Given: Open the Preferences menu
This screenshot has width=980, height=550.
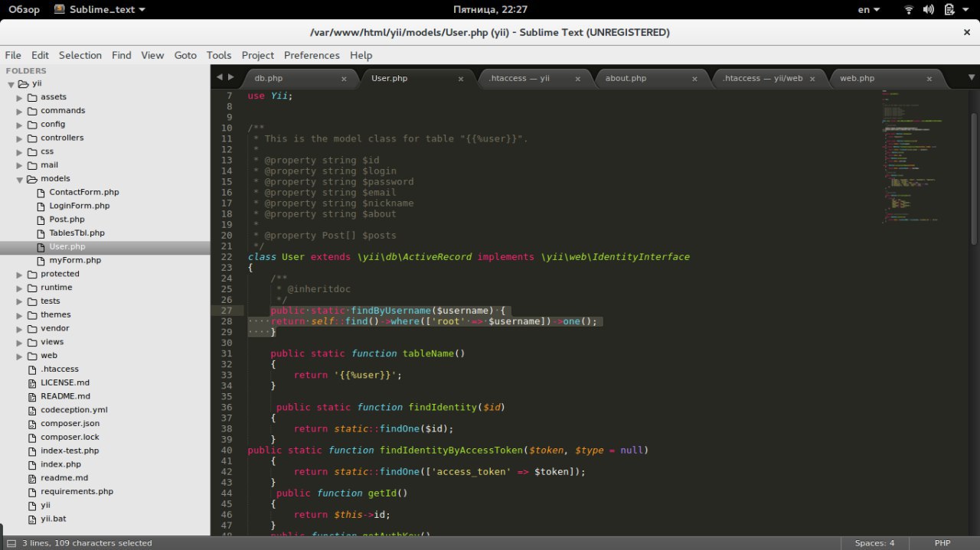Looking at the screenshot, I should 311,55.
